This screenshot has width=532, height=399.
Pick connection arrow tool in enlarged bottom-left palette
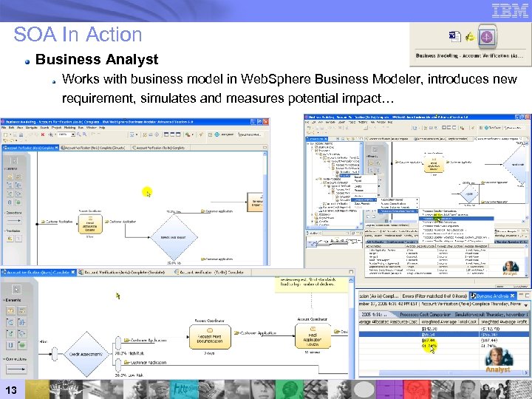(x=16, y=369)
